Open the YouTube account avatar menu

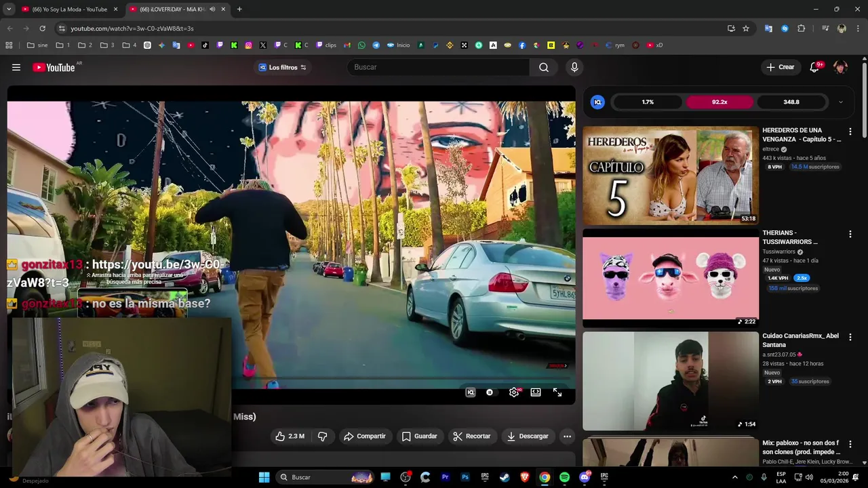click(840, 67)
